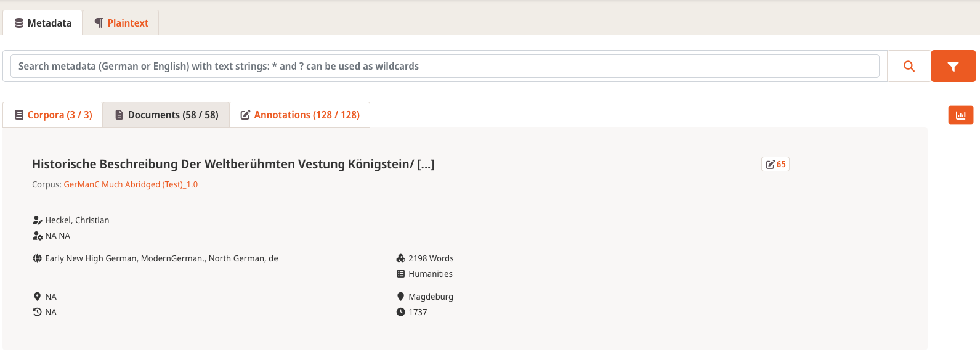The image size is (980, 354).
Task: Click the history icon beside the bottom NA
Action: pos(37,312)
